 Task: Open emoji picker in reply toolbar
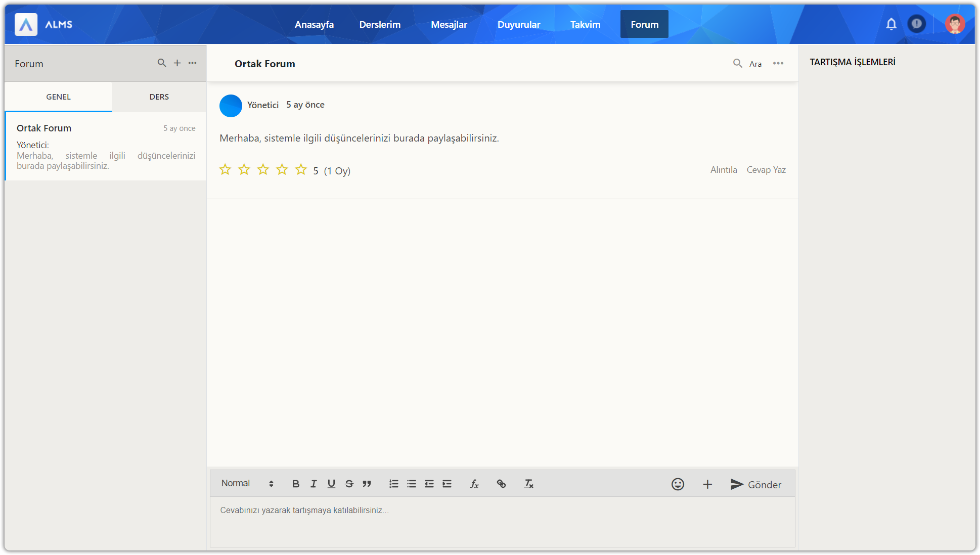(x=678, y=484)
